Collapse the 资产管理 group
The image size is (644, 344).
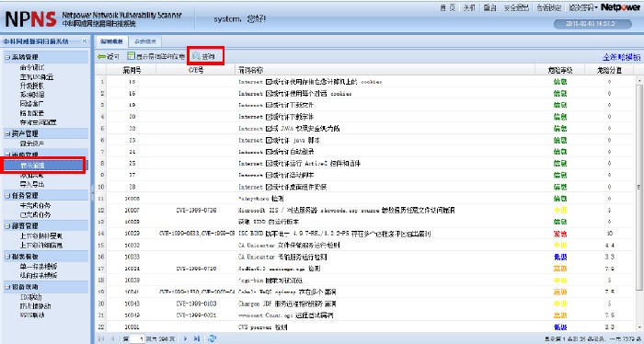pyautogui.click(x=7, y=133)
